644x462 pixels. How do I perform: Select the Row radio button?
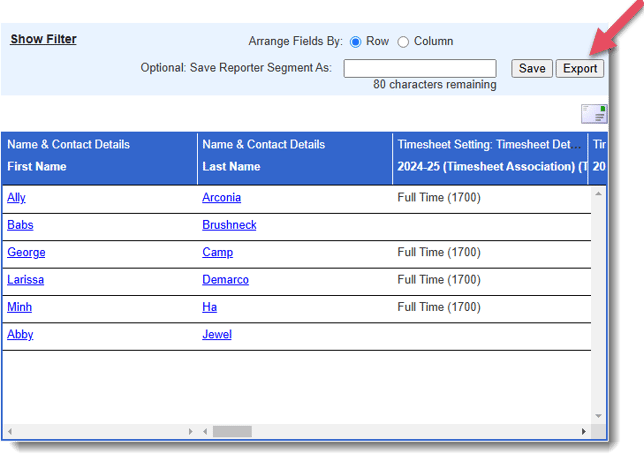(x=356, y=42)
